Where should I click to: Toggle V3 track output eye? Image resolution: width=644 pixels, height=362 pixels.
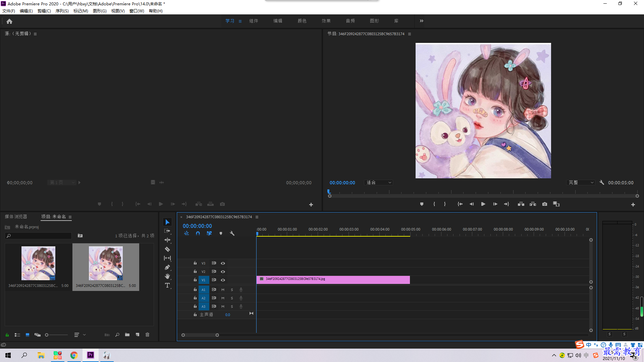coord(223,263)
